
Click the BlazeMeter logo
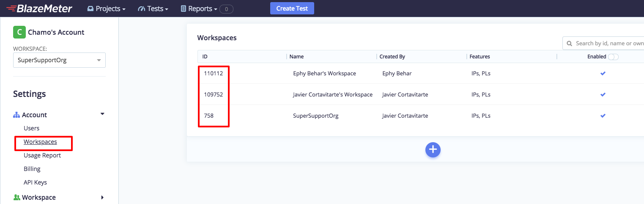39,8
